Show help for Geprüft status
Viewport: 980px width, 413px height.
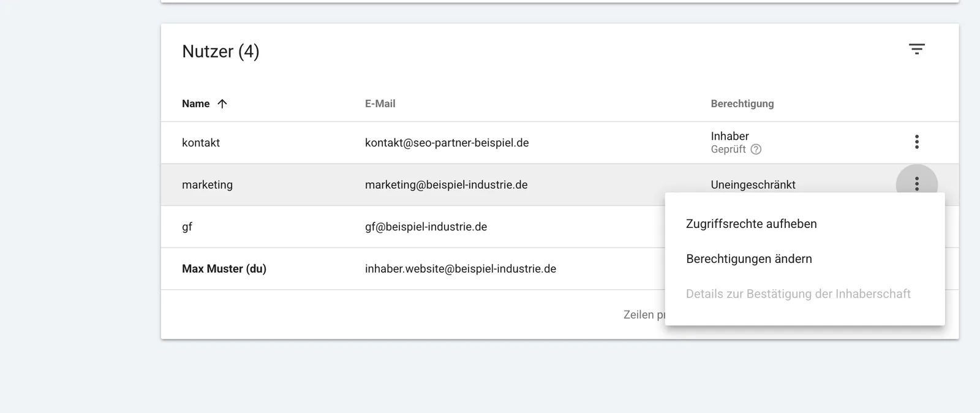coord(756,150)
